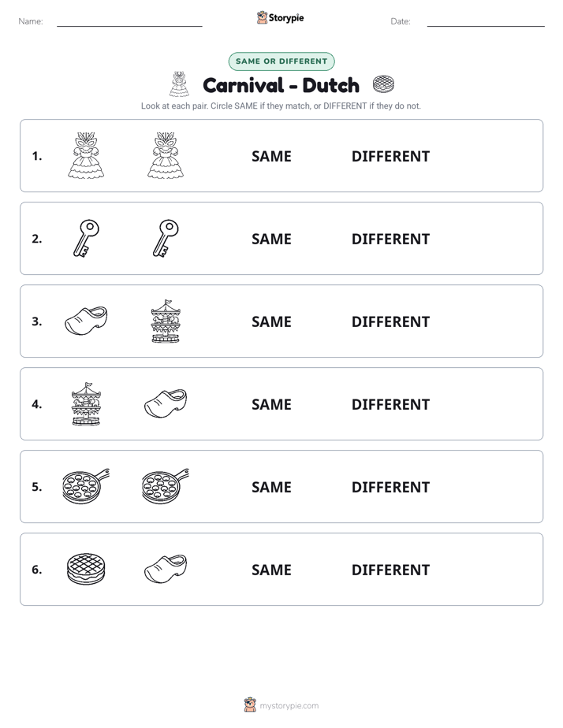Image resolution: width=563 pixels, height=728 pixels.
Task: Click the wooden clog picture in row 6
Action: click(x=166, y=569)
